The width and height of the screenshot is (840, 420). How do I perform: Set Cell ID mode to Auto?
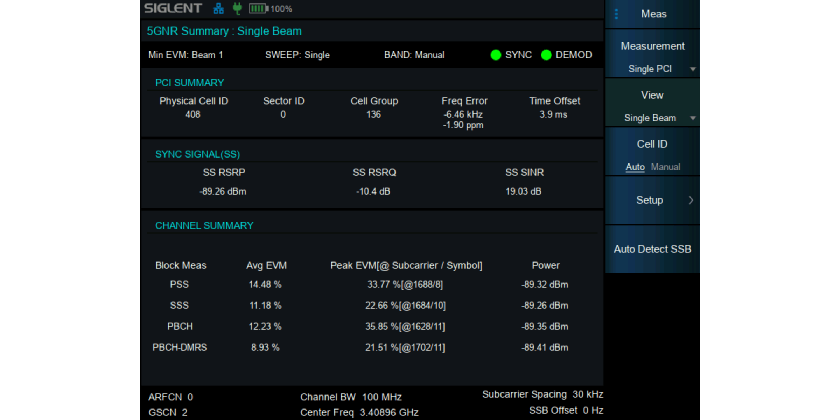pyautogui.click(x=635, y=167)
